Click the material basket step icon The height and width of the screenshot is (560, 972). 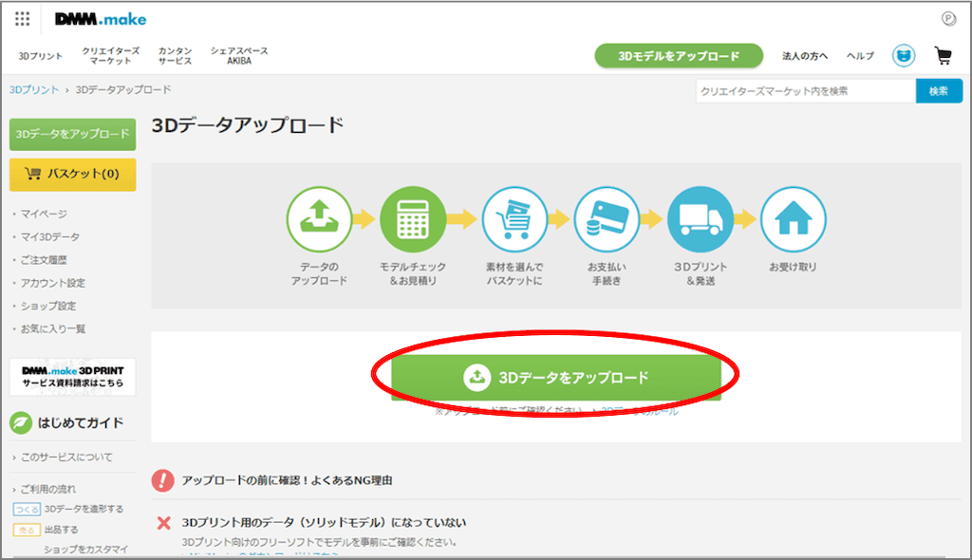tap(514, 219)
